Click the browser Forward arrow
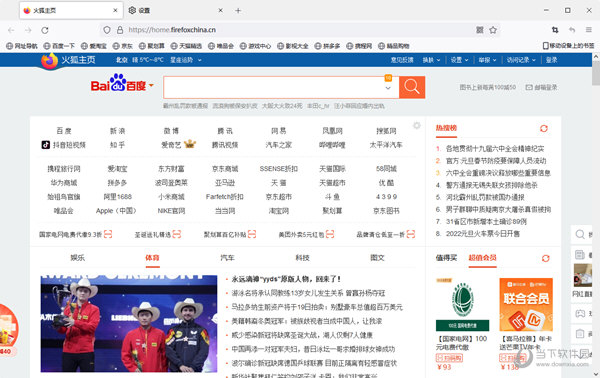Viewport: 600px width, 378px height. pos(28,30)
